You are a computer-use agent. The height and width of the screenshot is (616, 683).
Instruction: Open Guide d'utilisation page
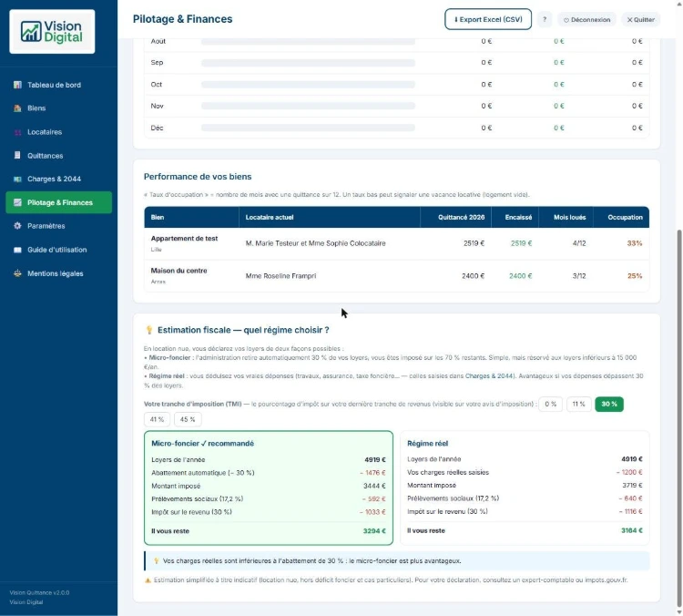(x=59, y=250)
